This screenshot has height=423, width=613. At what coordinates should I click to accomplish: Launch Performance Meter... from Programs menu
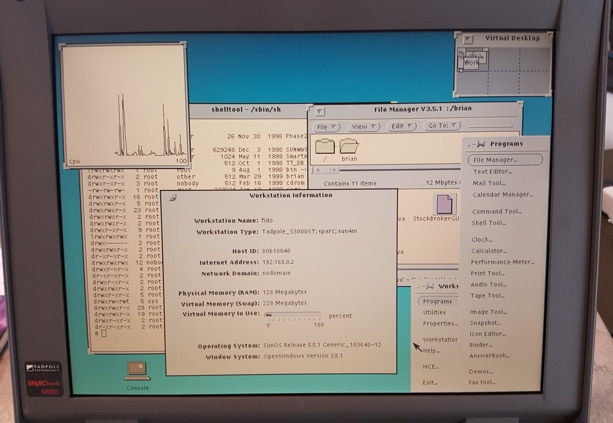click(502, 262)
